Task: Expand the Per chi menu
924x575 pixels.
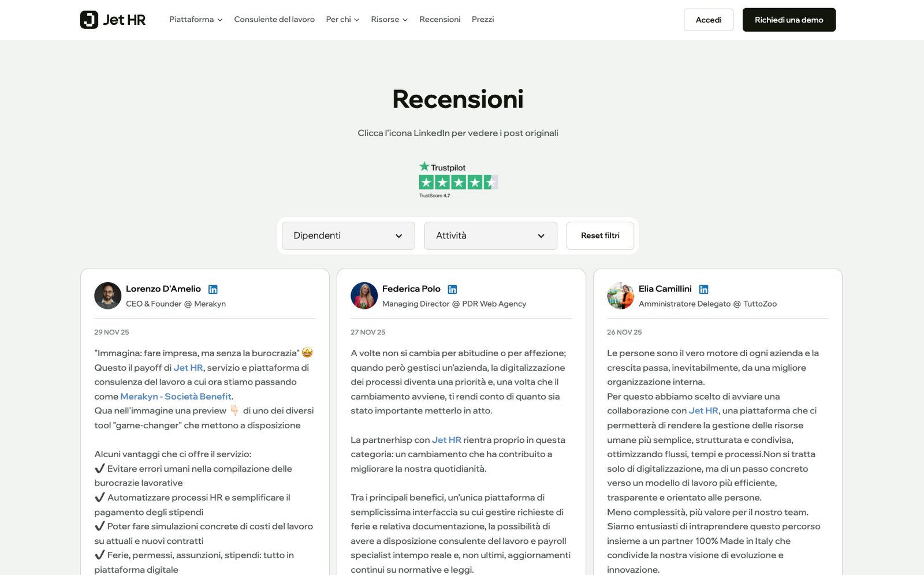Action: pos(342,20)
